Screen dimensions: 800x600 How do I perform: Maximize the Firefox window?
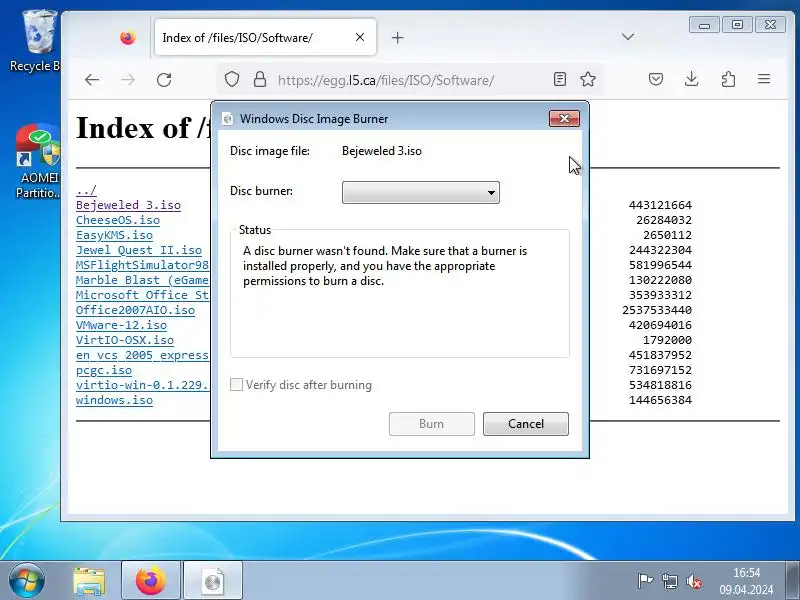tap(737, 24)
